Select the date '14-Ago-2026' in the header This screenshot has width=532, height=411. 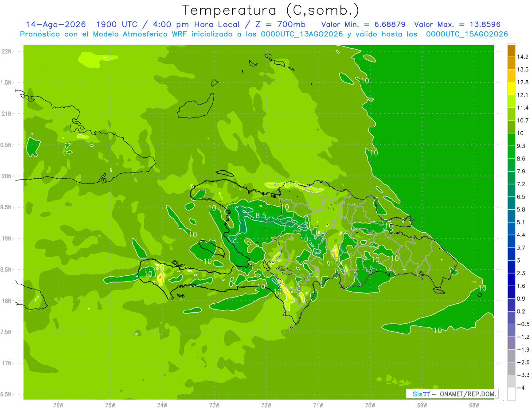click(x=55, y=24)
